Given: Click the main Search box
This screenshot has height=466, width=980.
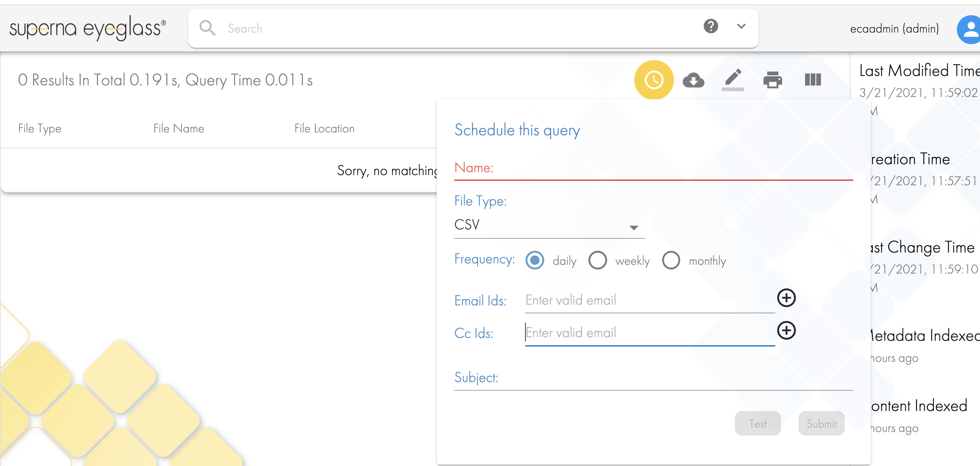Looking at the screenshot, I should (473, 28).
